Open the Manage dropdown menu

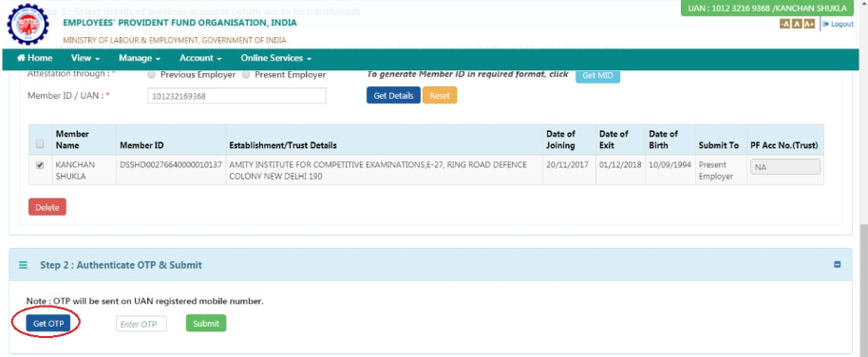click(x=140, y=58)
